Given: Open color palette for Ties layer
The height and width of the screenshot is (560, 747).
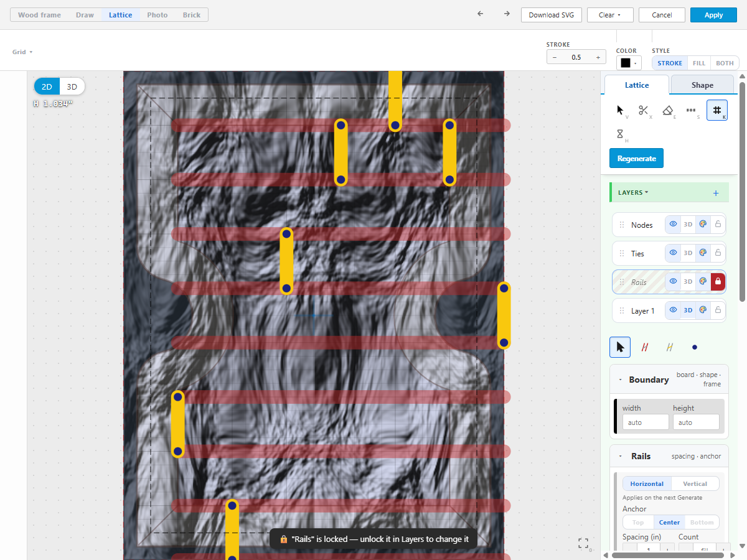Looking at the screenshot, I should point(703,253).
